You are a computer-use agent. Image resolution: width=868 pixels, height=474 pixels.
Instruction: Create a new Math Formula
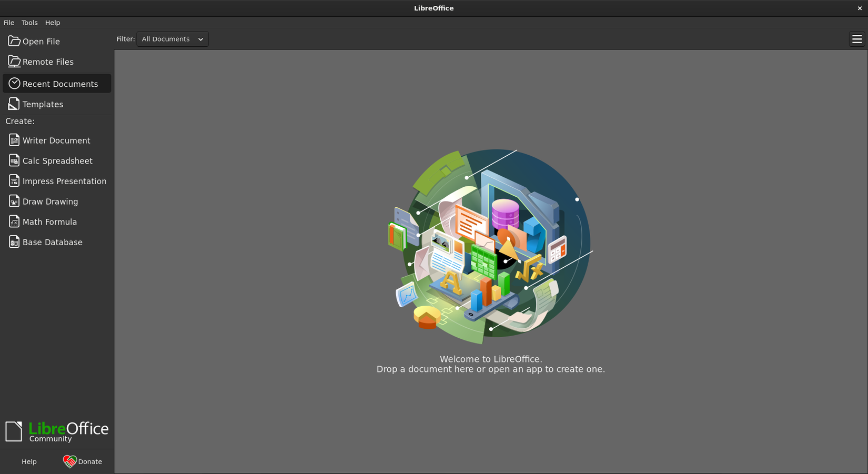click(x=49, y=221)
